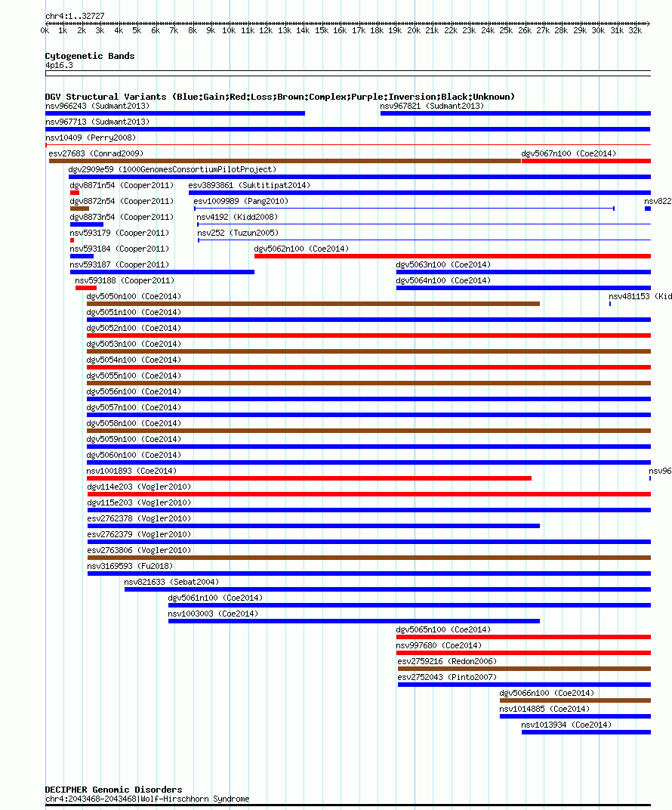Click dgv5066n100 (Coe2014) label
672x810 pixels.
pos(547,693)
